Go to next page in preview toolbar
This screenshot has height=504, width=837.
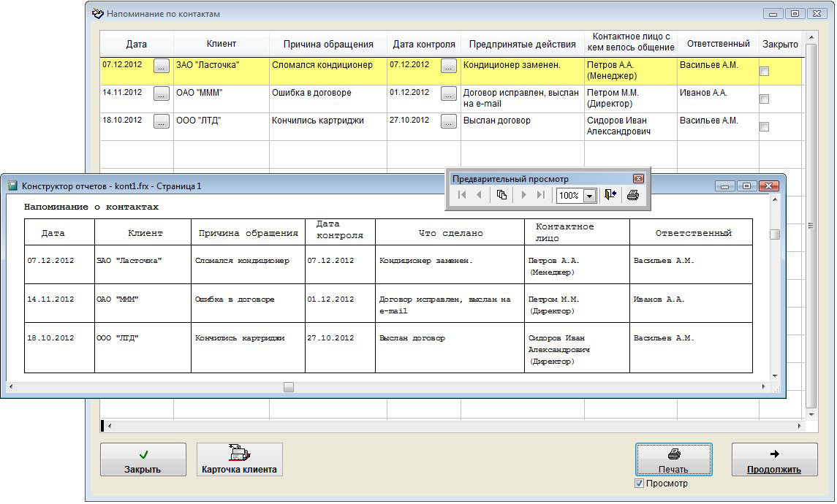click(x=523, y=195)
